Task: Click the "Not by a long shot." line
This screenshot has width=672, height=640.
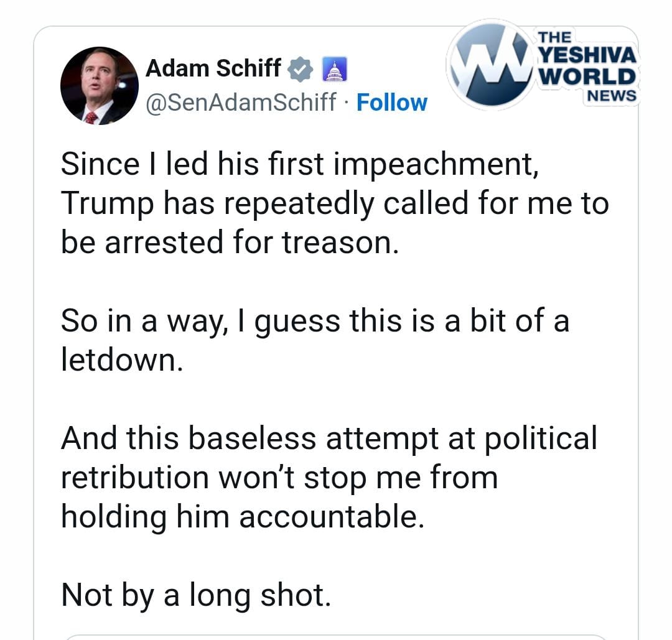Action: [195, 595]
